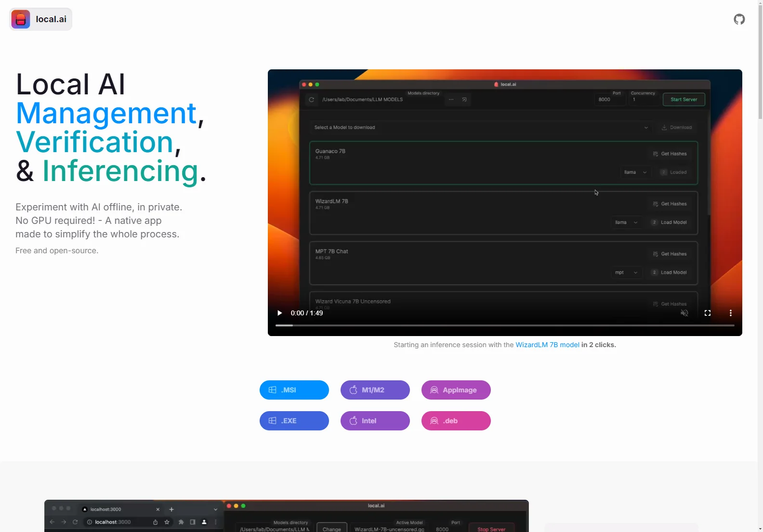Click Load Model for WizardLM 7B

pyautogui.click(x=669, y=222)
